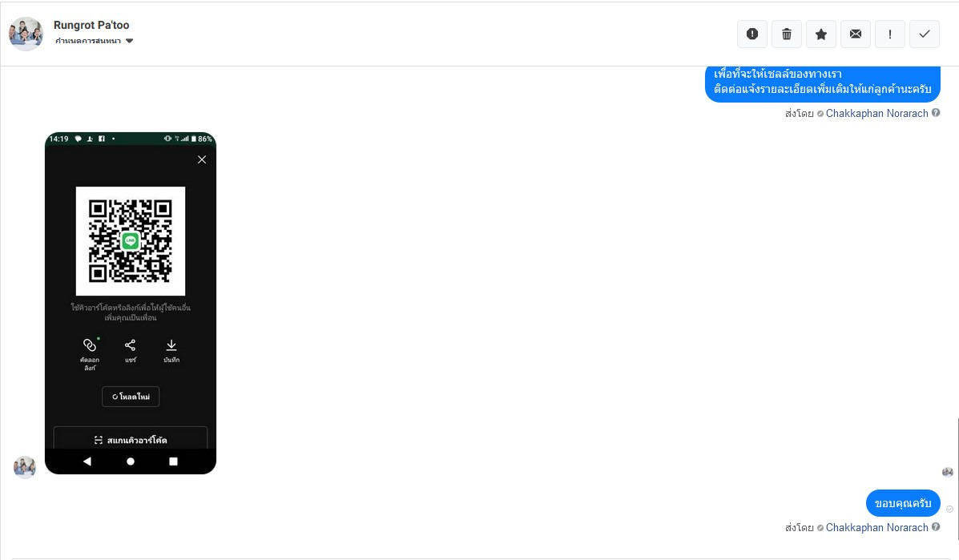Select the blue ขอบคุณครับ message bubble
959x560 pixels.
pos(903,503)
